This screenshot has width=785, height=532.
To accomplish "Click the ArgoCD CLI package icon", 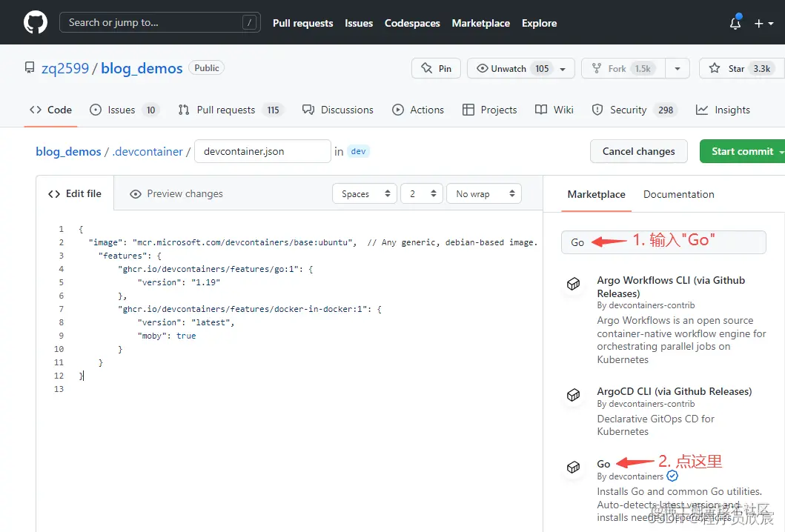I will (x=573, y=395).
